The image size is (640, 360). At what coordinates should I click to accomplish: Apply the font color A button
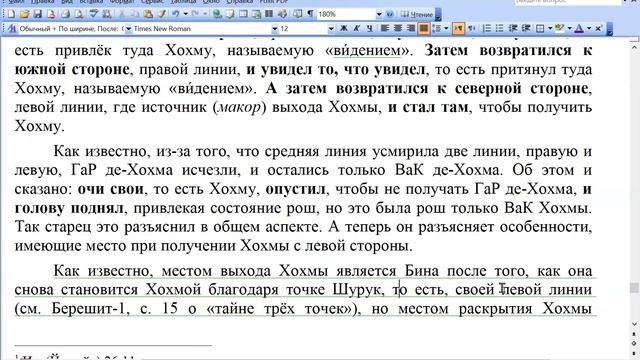tap(579, 28)
